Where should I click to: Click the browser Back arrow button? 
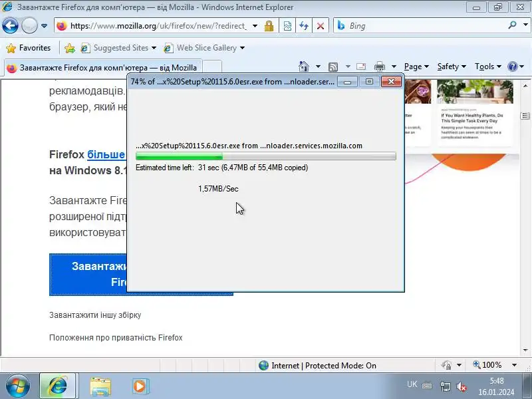pyautogui.click(x=10, y=25)
